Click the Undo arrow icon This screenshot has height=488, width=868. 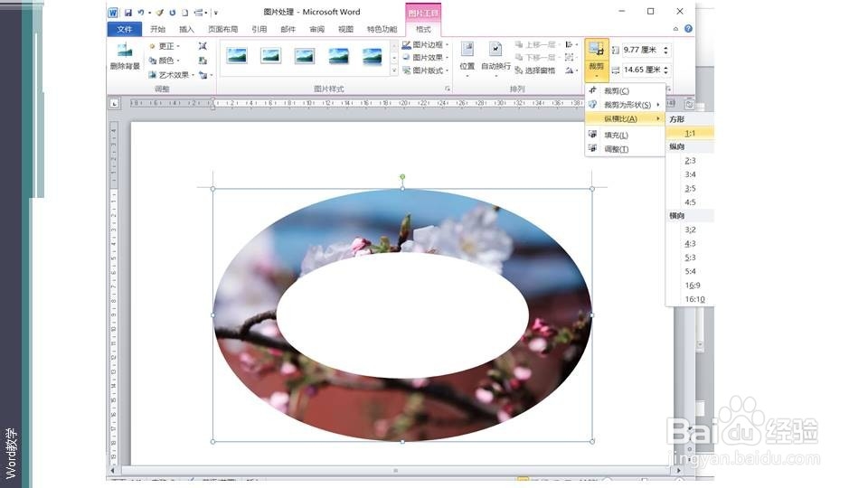(141, 12)
